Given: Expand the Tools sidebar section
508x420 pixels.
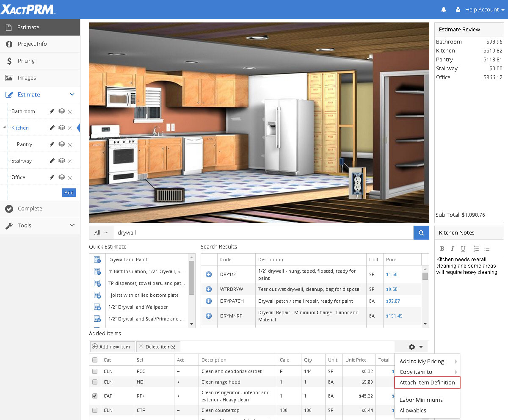Looking at the screenshot, I should click(40, 225).
